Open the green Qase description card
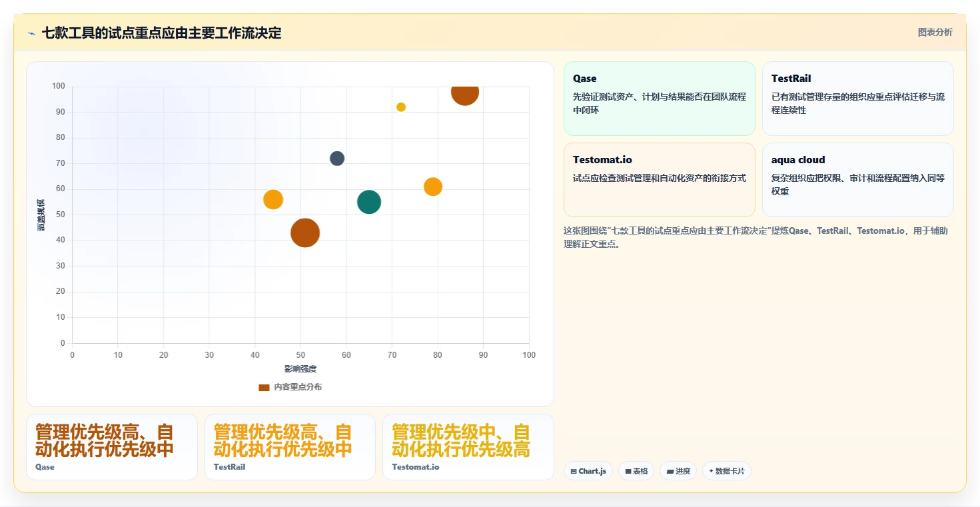The height and width of the screenshot is (507, 980). pyautogui.click(x=660, y=99)
